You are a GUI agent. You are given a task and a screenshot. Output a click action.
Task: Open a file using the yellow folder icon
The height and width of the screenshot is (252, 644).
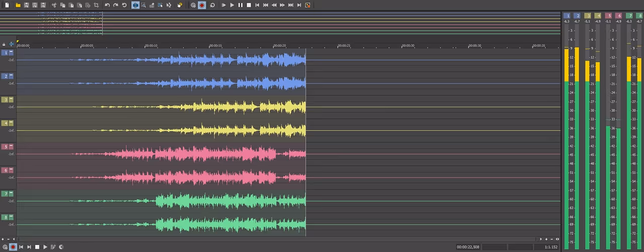point(18,5)
